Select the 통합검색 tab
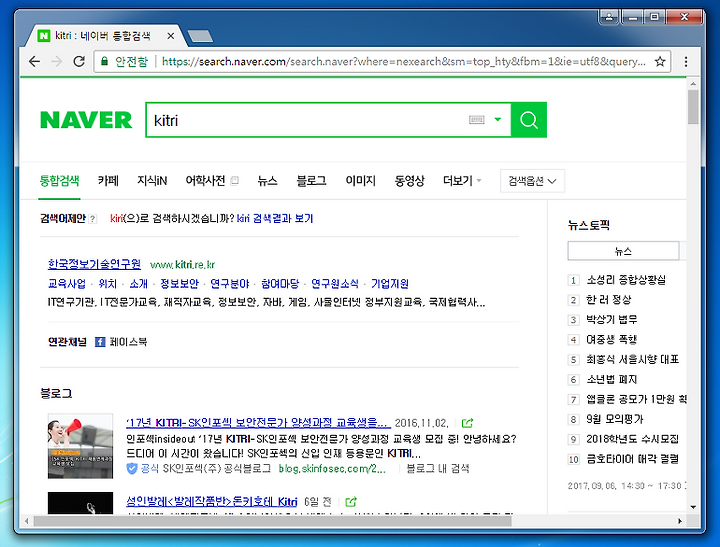This screenshot has height=547, width=720. click(x=59, y=180)
